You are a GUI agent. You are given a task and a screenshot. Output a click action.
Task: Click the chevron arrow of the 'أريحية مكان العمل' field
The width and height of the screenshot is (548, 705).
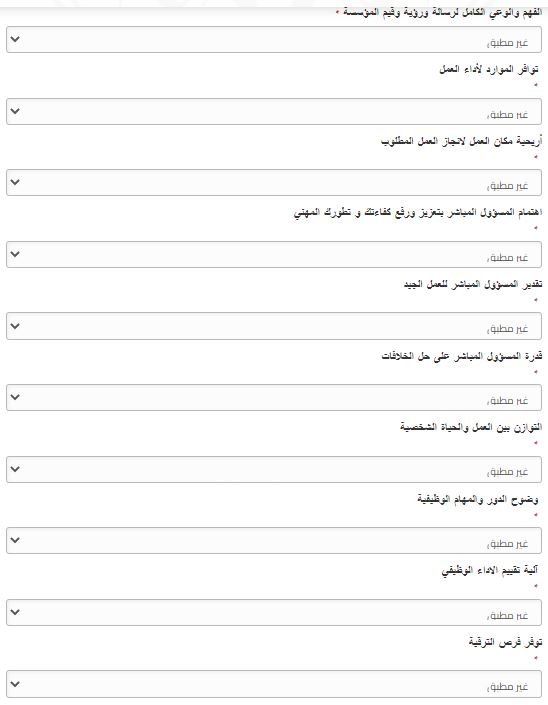point(15,182)
